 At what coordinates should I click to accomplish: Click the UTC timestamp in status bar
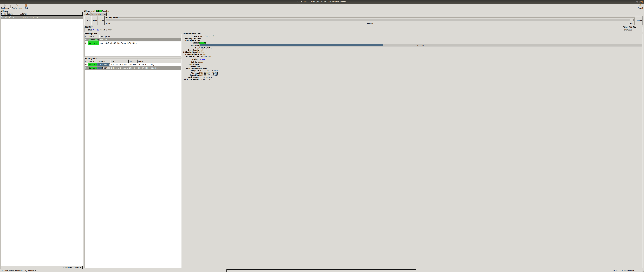(624, 271)
